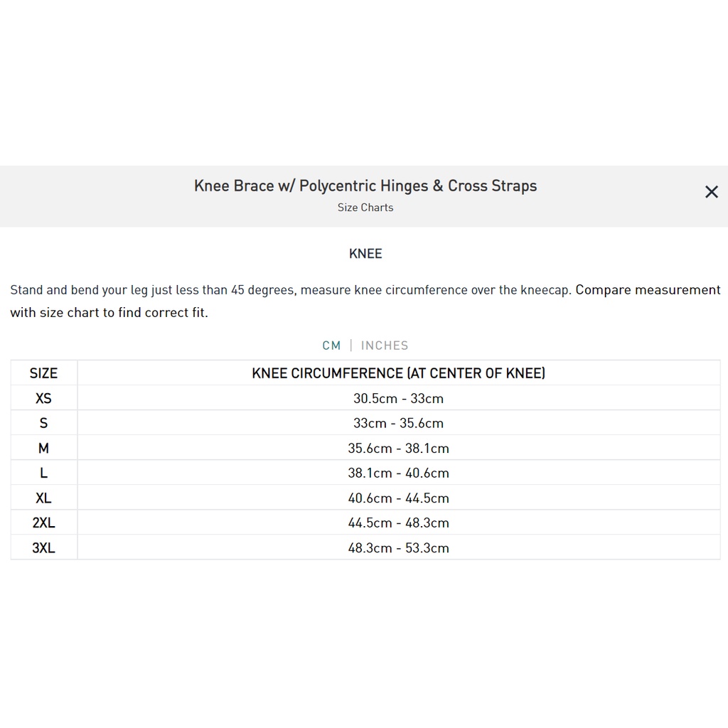Select the 2XL size row label
The image size is (728, 728).
pos(43,523)
